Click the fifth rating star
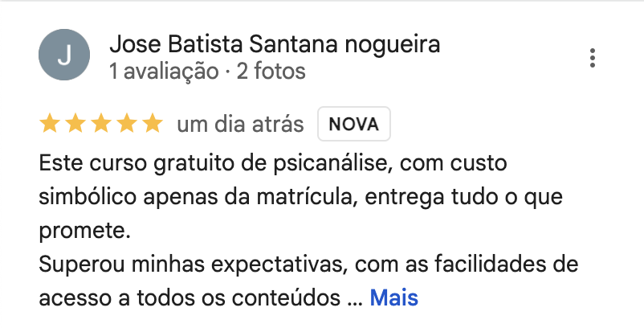The width and height of the screenshot is (644, 328). click(x=153, y=124)
